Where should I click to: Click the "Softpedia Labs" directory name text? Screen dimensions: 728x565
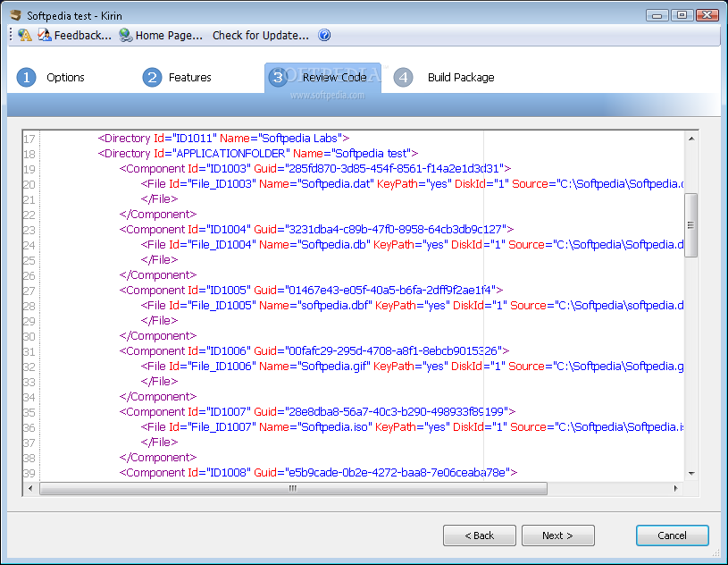point(299,139)
